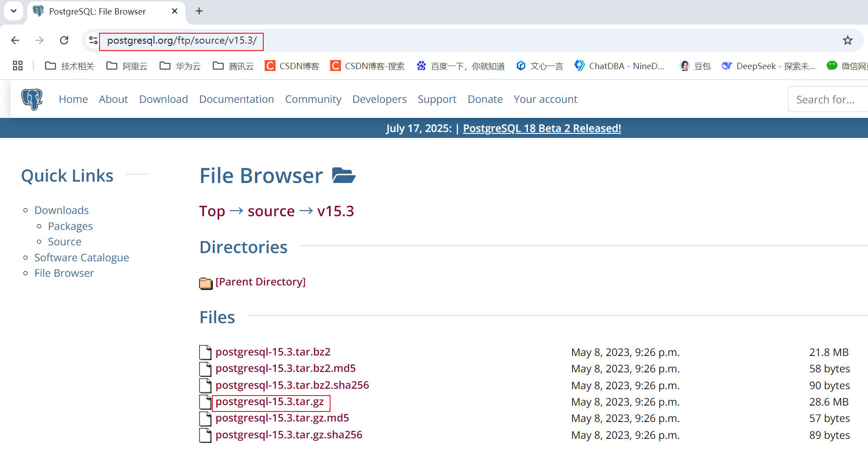The width and height of the screenshot is (868, 457).
Task: Bookmark this page with the star icon
Action: point(848,41)
